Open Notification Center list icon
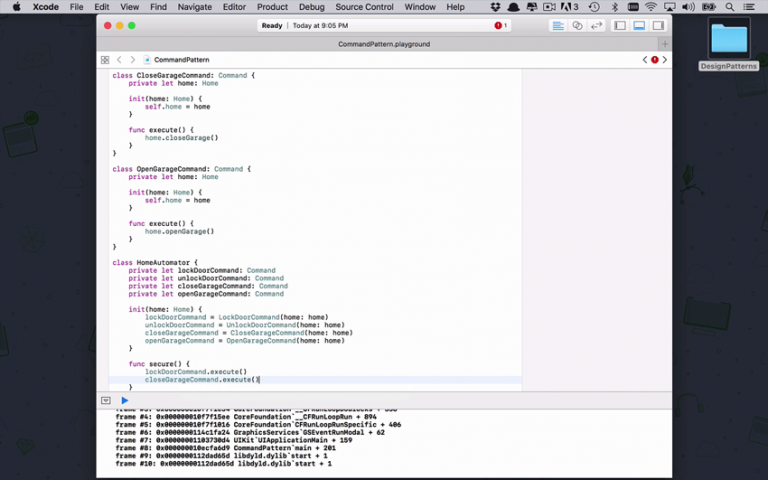This screenshot has height=480, width=768. tap(749, 7)
